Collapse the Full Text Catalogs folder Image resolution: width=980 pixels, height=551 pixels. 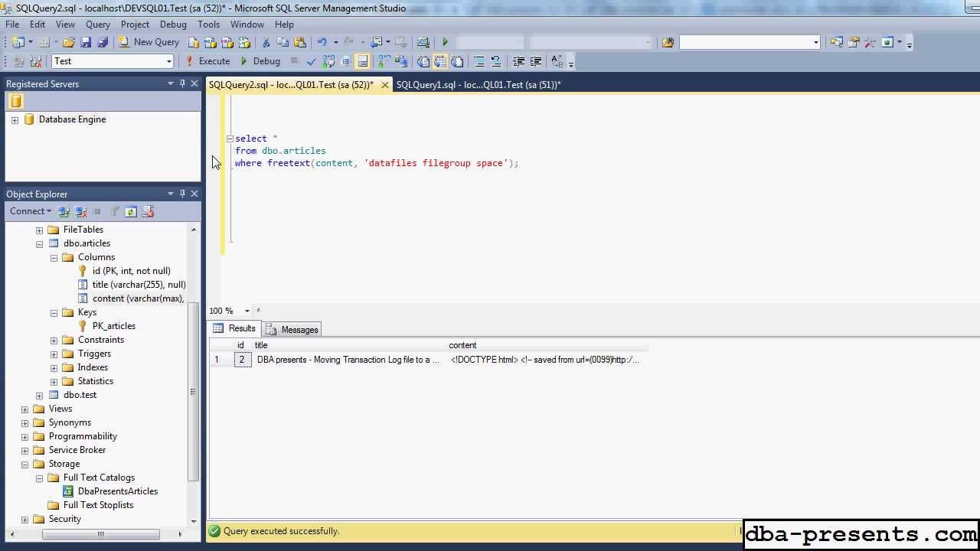coord(39,478)
